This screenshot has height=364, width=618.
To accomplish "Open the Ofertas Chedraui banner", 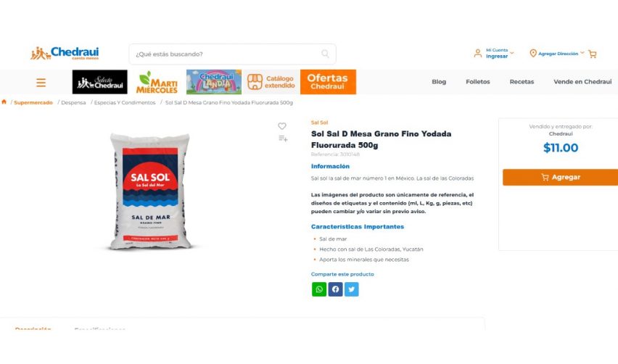I will (328, 82).
